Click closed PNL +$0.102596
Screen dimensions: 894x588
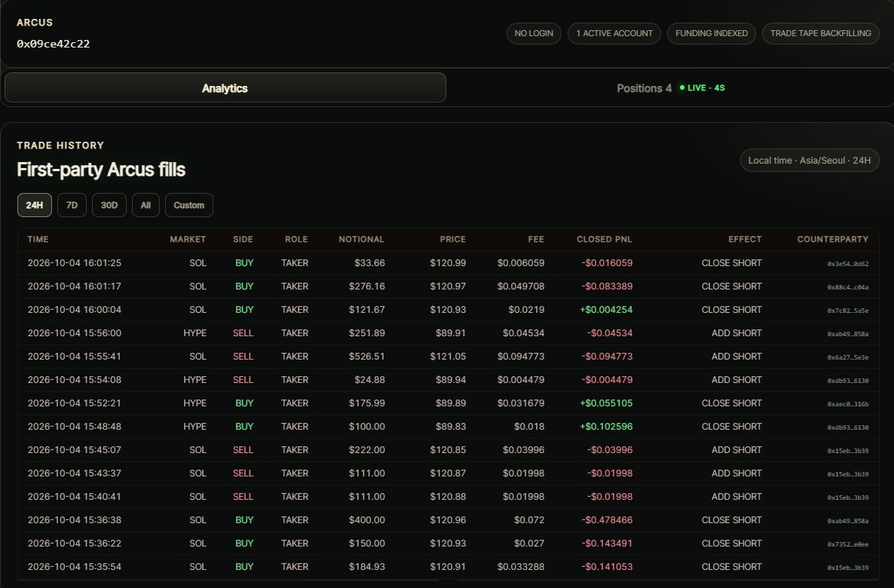606,427
